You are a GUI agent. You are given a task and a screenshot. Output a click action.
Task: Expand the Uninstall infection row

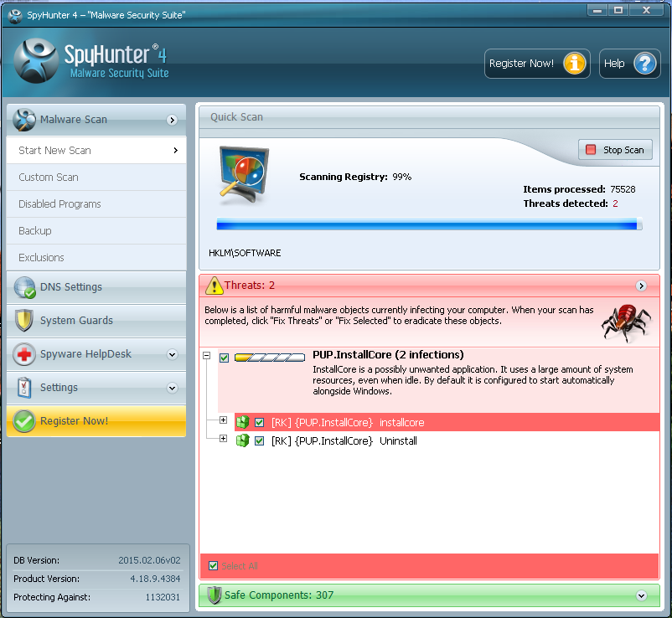[x=223, y=438]
